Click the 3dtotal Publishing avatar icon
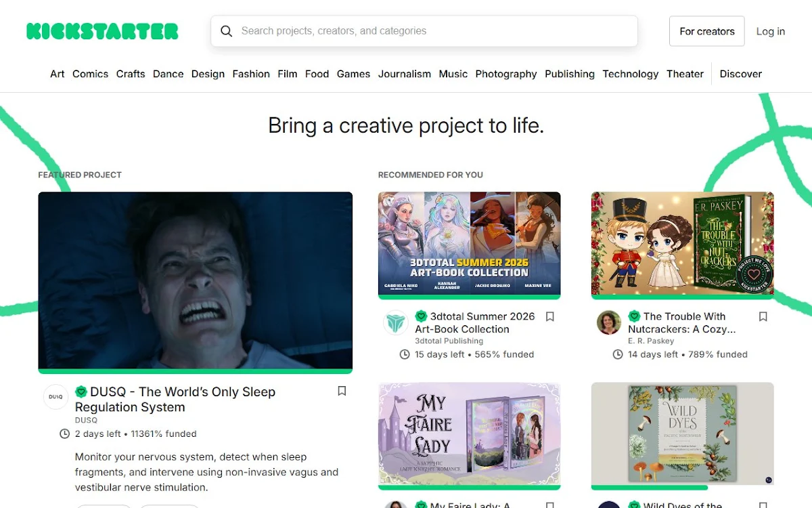 click(396, 322)
